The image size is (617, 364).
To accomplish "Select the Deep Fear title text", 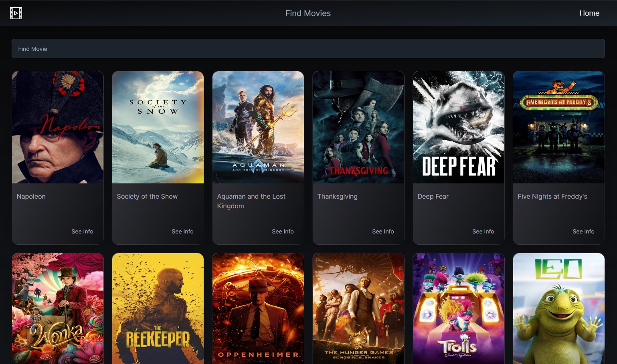I will (433, 196).
